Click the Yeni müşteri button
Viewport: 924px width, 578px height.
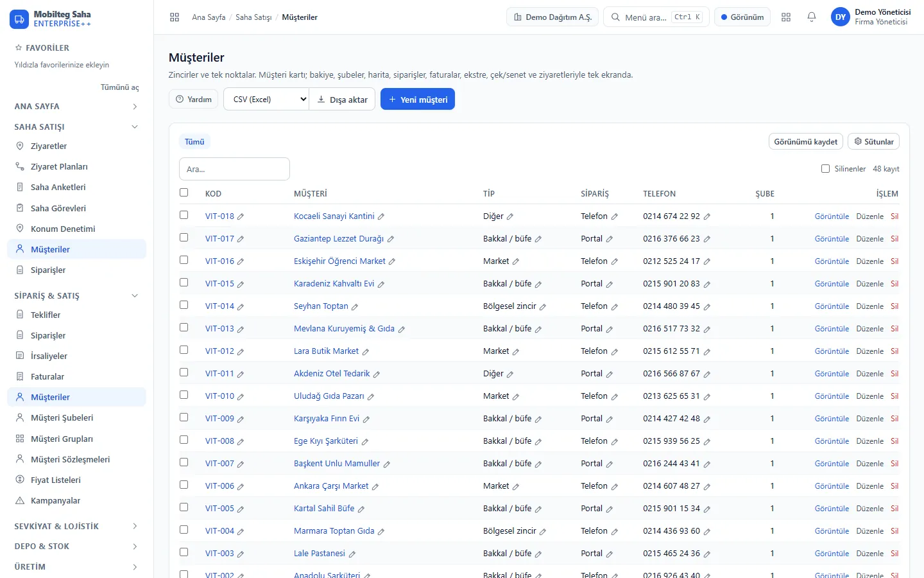tap(418, 100)
